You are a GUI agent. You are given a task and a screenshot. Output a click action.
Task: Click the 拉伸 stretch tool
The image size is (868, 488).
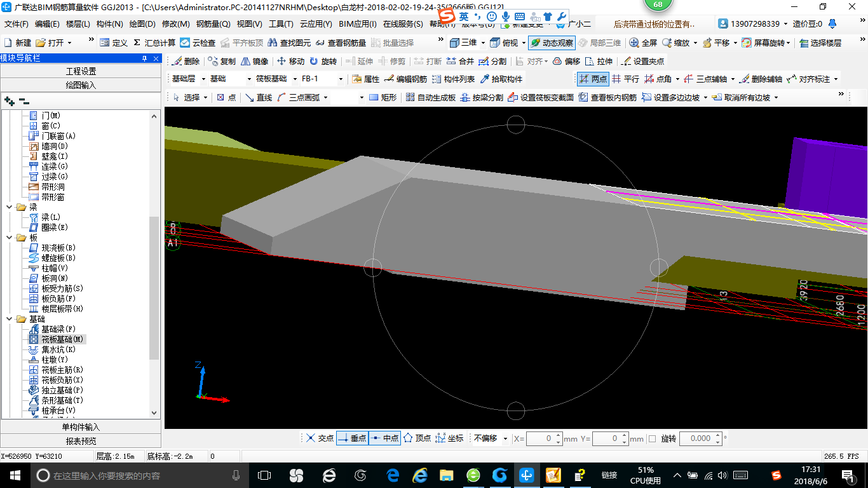[x=599, y=62]
